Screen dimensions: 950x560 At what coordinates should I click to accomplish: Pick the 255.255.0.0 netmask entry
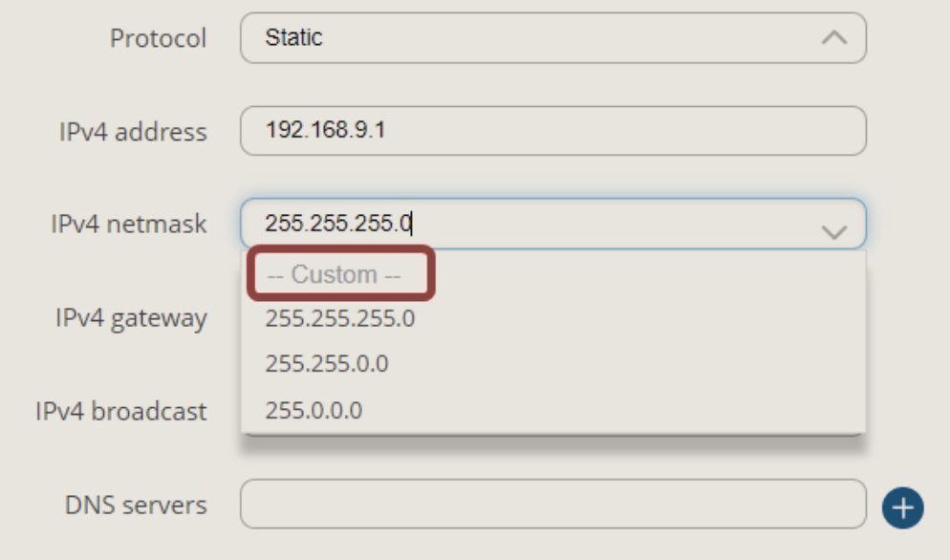point(327,364)
